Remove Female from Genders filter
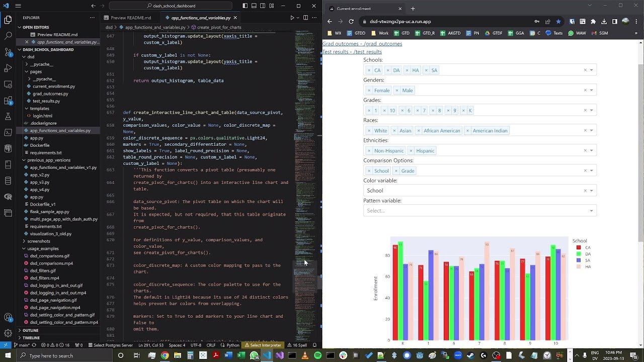This screenshot has width=644, height=362. point(369,90)
